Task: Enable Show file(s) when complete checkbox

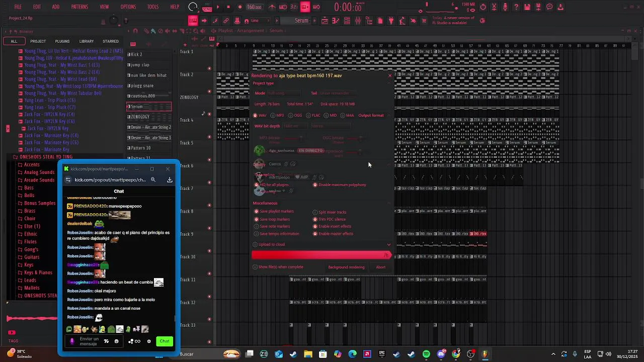Action: (255, 267)
